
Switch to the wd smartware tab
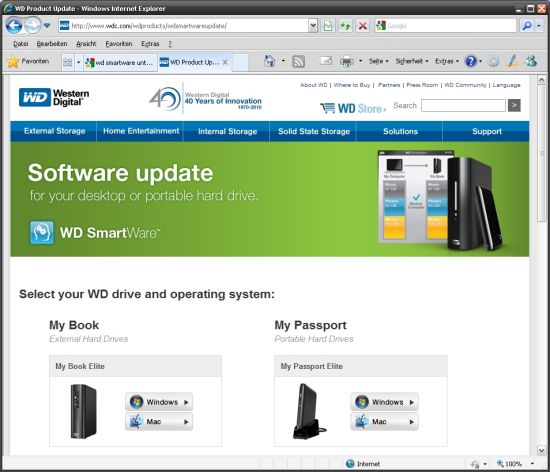120,62
